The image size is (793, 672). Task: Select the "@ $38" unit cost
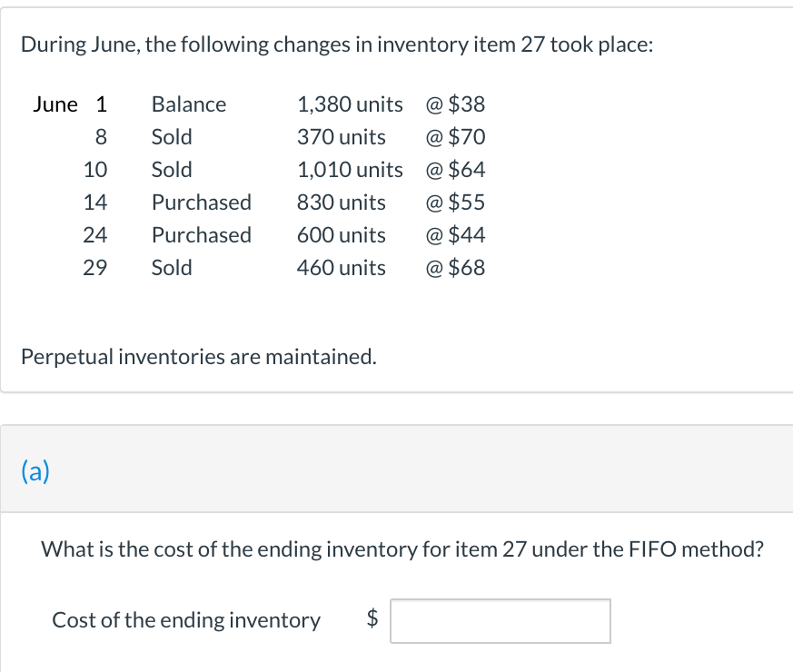coord(455,104)
